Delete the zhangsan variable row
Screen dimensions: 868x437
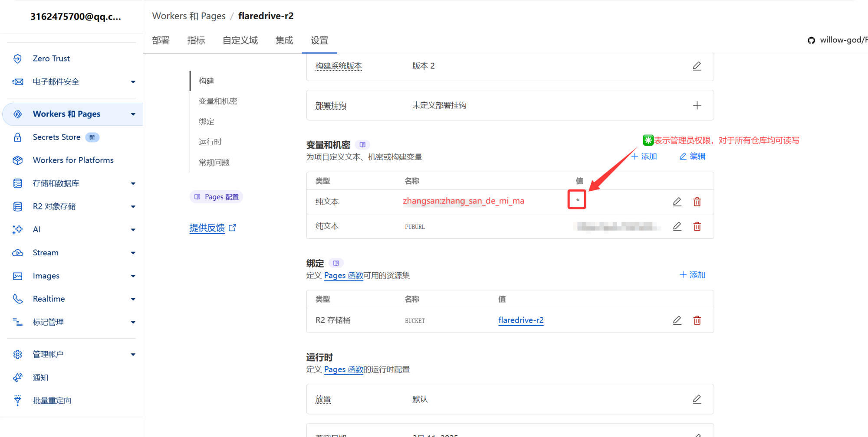[x=697, y=202]
